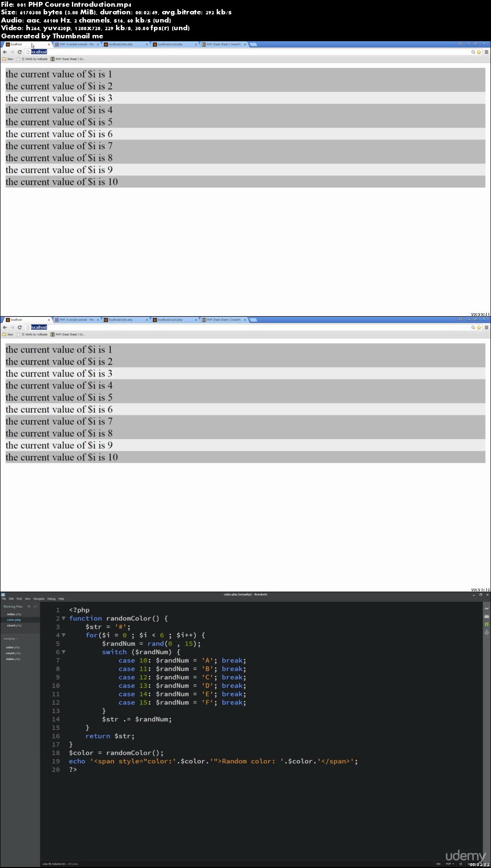This screenshot has height=868, width=491.
Task: Open Extension Manager brick icon in Brackets
Action: click(x=487, y=616)
